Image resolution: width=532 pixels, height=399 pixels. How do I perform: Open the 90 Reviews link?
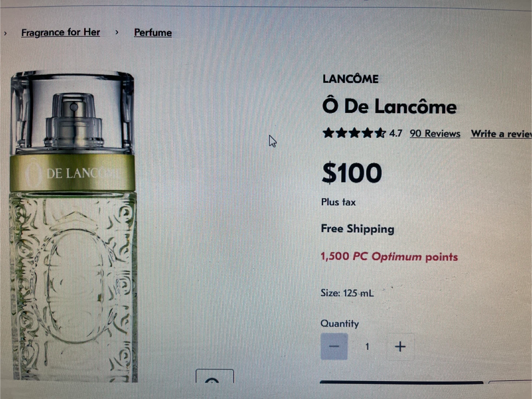(x=435, y=133)
